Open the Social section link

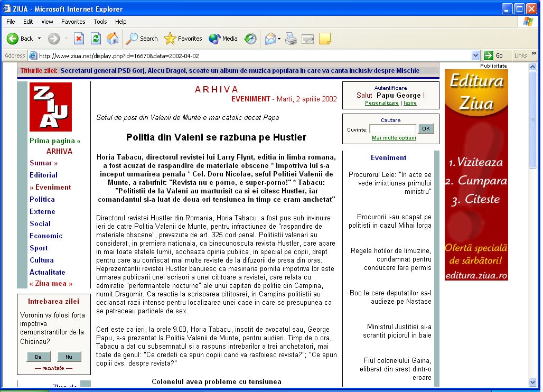point(40,223)
